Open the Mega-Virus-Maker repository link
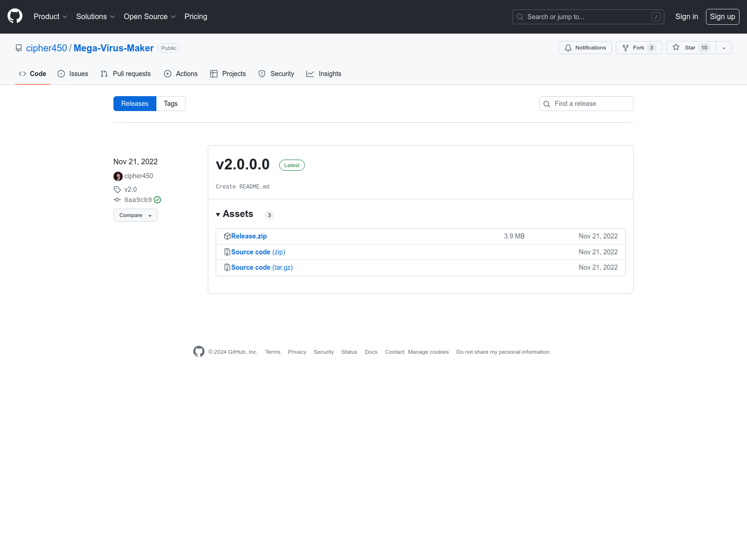 coord(113,48)
